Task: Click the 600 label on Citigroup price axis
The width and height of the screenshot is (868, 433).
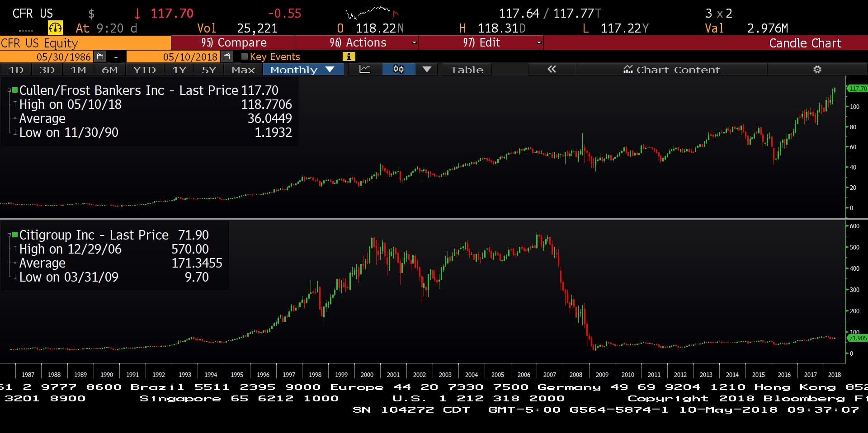Action: point(854,226)
